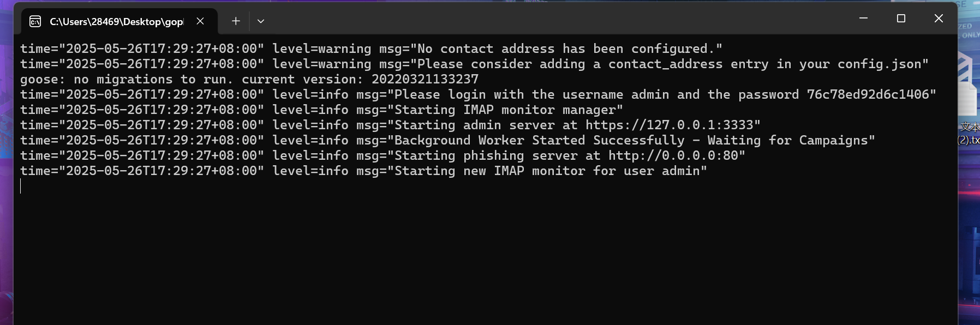980x325 pixels.
Task: Select the C:\Users\28469\Desktop tab
Action: click(x=116, y=21)
